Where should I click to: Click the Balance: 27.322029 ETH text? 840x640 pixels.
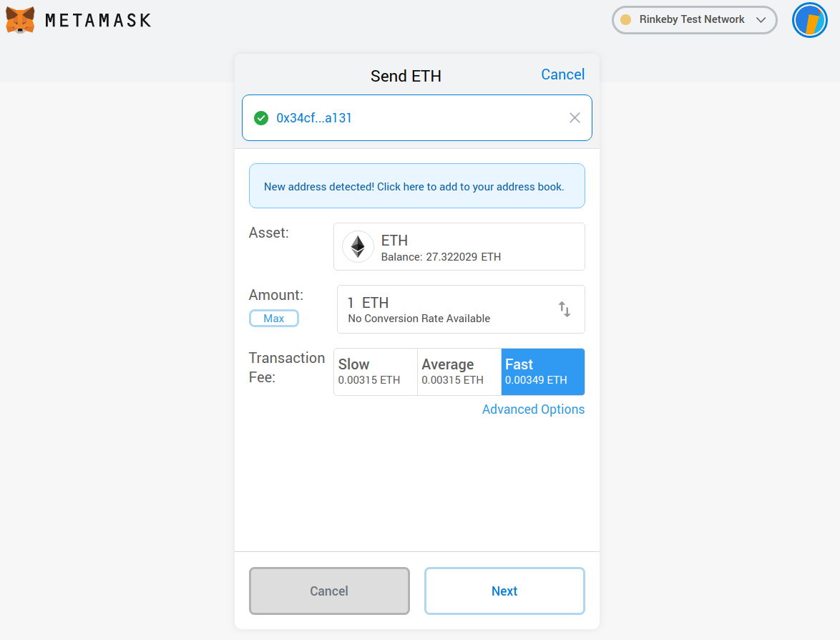[x=441, y=257]
